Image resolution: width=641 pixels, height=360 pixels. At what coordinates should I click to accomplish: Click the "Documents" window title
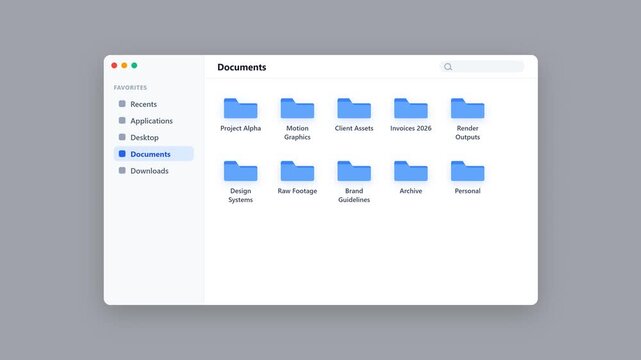tap(242, 67)
